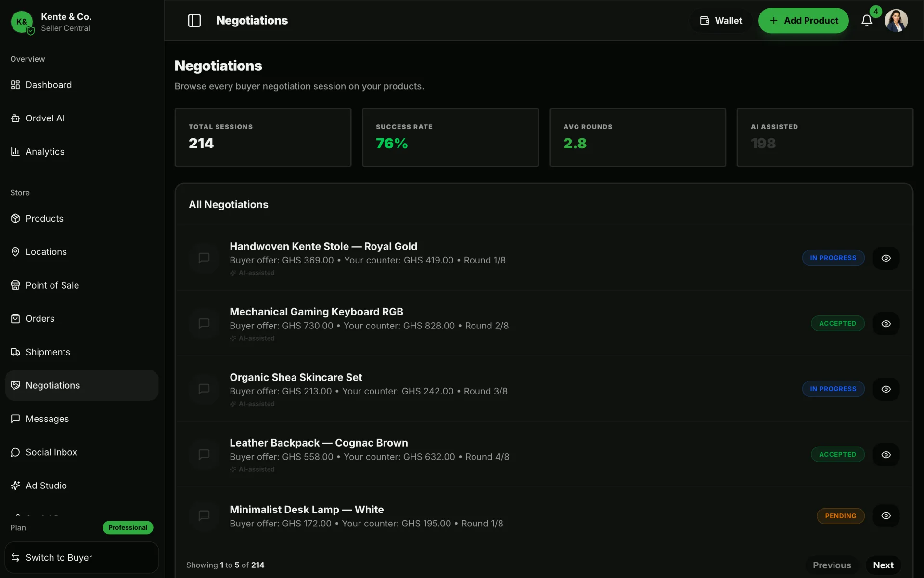View Handwoven Kente Stole negotiation eye icon

coord(886,258)
